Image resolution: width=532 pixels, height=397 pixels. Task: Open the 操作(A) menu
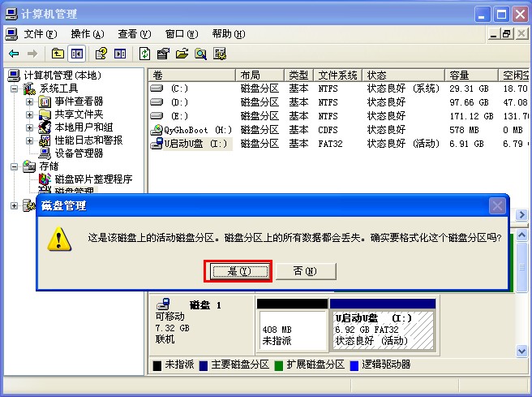(87, 34)
